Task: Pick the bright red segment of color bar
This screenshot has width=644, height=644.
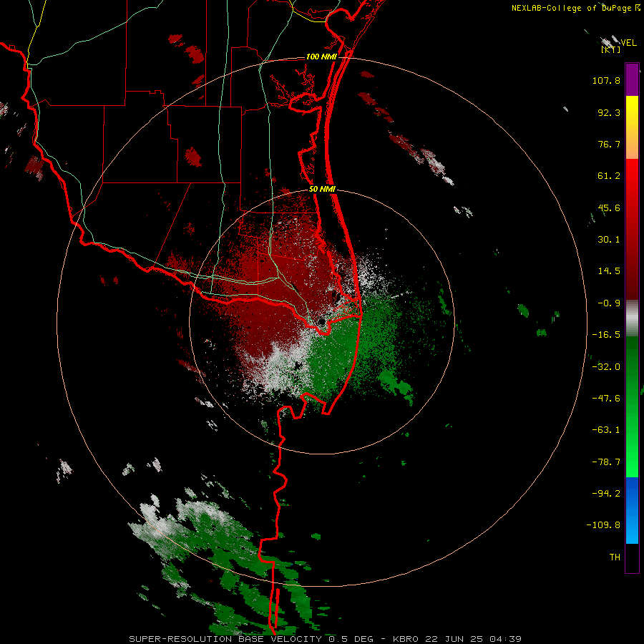Action: (x=632, y=229)
